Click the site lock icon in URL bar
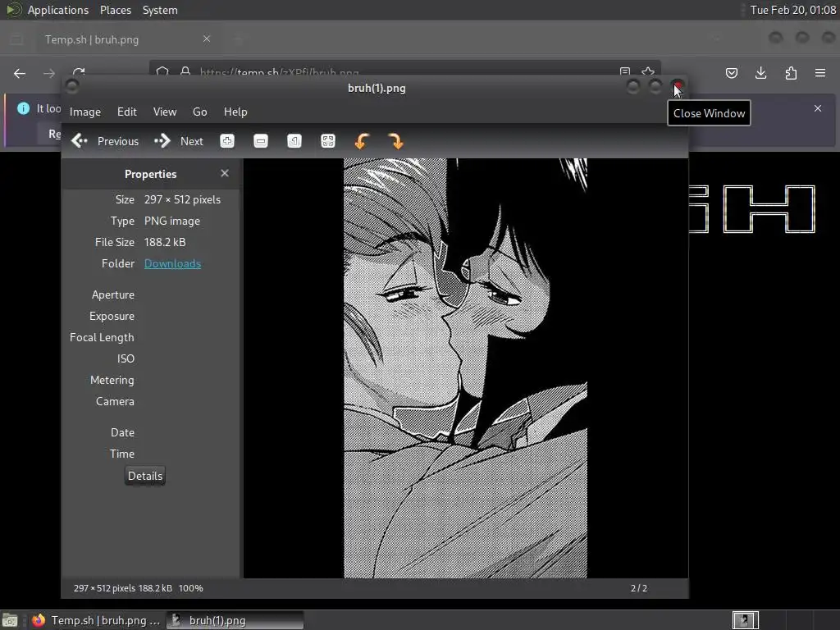Viewport: 840px width, 630px height. [x=185, y=72]
